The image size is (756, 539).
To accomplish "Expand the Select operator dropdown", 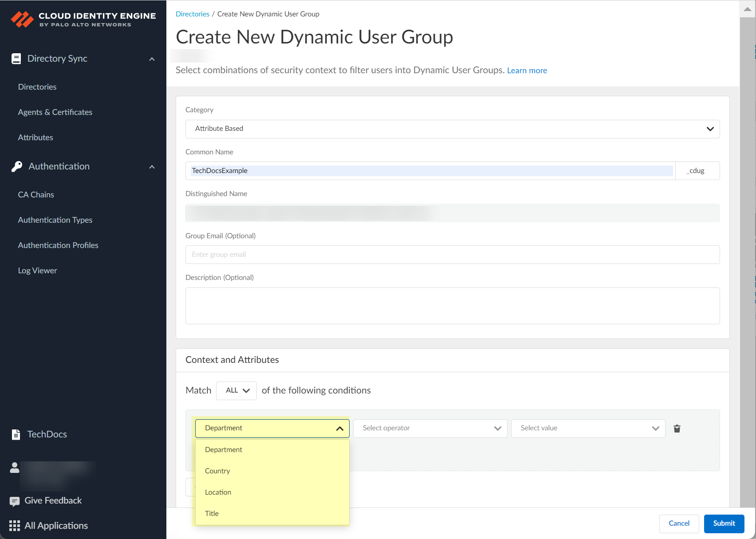I will (430, 429).
